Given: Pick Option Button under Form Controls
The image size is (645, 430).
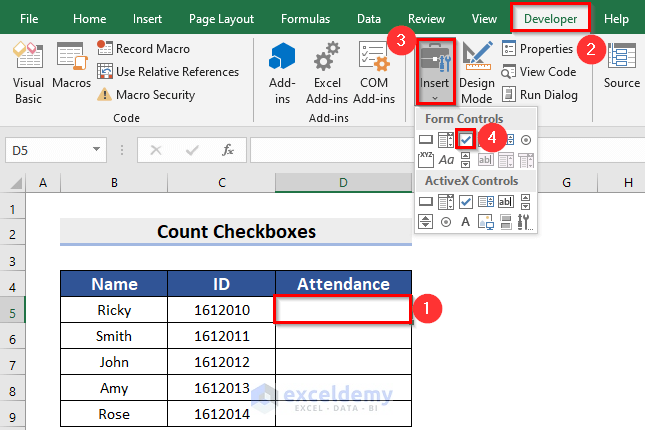Looking at the screenshot, I should click(526, 140).
